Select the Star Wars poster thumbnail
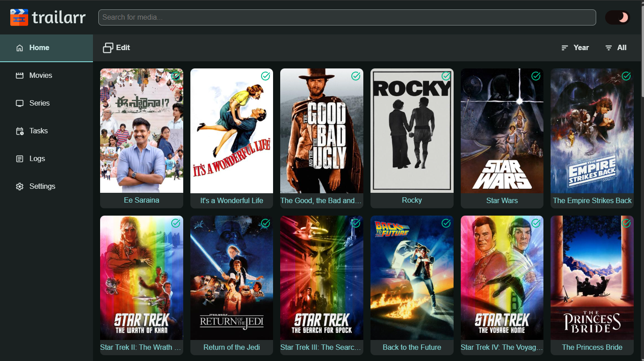Viewport: 644px width, 361px height. tap(502, 131)
